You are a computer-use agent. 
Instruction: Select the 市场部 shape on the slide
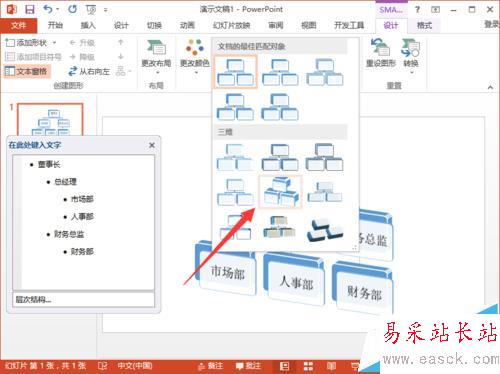coord(228,273)
